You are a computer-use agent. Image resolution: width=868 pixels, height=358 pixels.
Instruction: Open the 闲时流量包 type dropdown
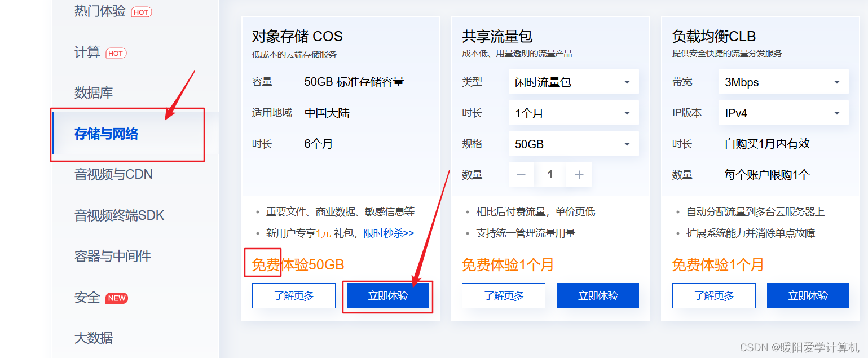pos(574,81)
